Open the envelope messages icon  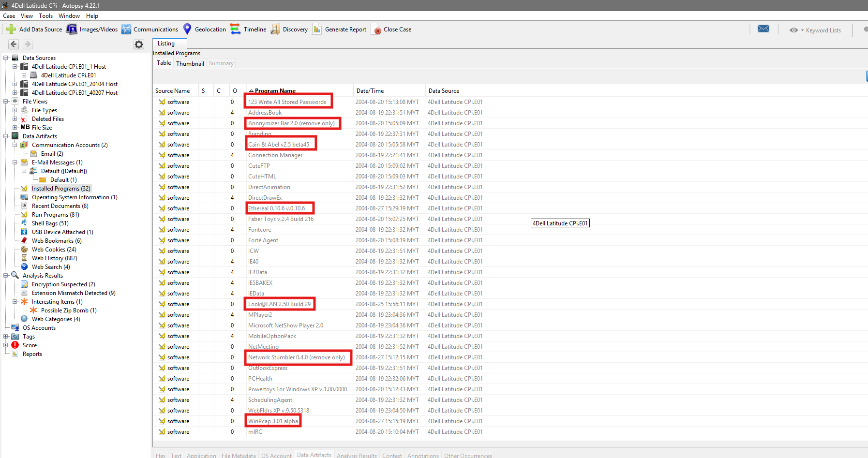tap(763, 29)
